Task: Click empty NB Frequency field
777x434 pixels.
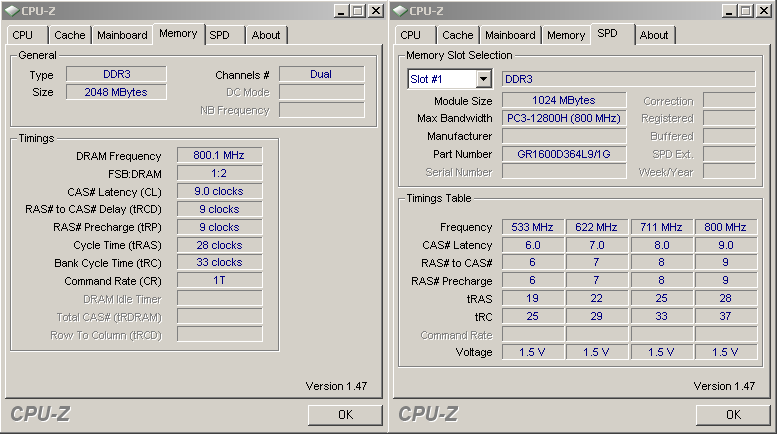Action: 322,110
